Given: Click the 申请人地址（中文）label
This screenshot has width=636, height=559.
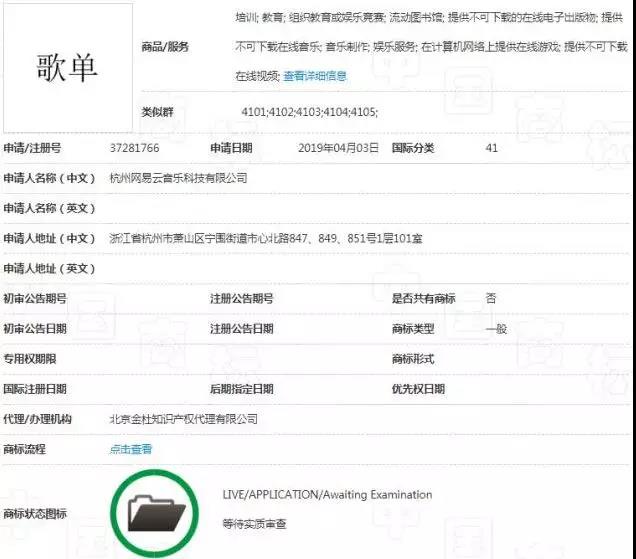Looking at the screenshot, I should 49,238.
